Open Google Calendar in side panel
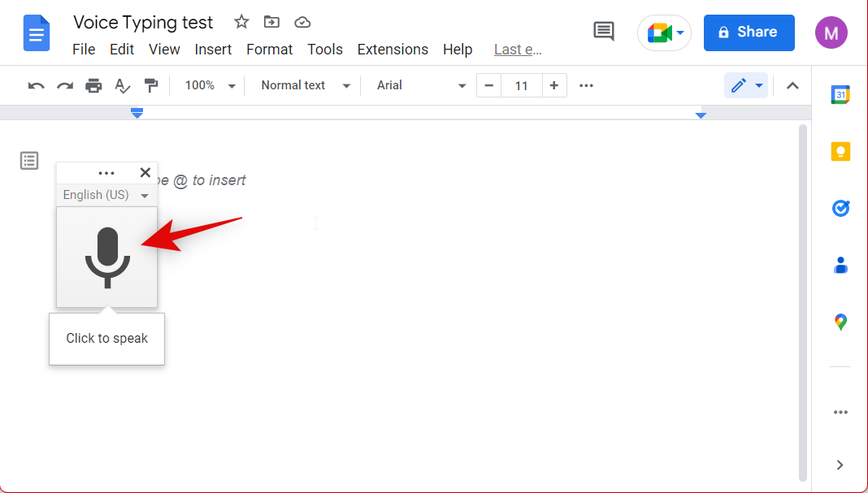This screenshot has width=868, height=493. (x=840, y=95)
